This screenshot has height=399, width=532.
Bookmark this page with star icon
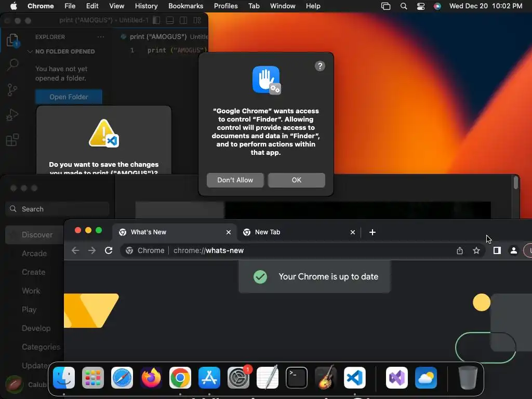point(476,250)
